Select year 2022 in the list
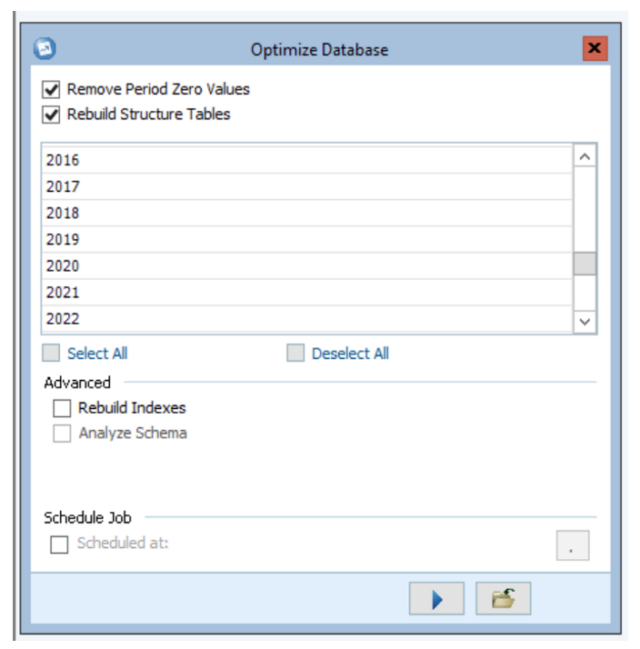 [307, 319]
